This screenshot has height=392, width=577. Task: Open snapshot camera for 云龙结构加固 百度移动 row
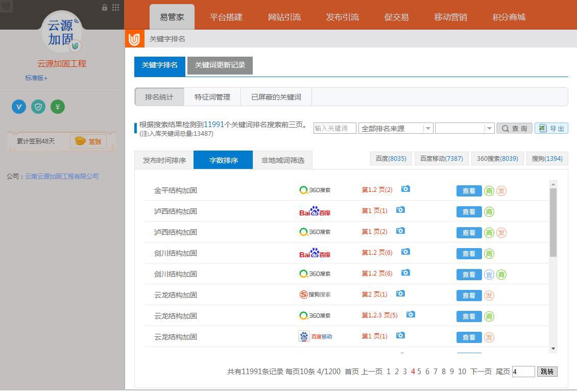[400, 336]
